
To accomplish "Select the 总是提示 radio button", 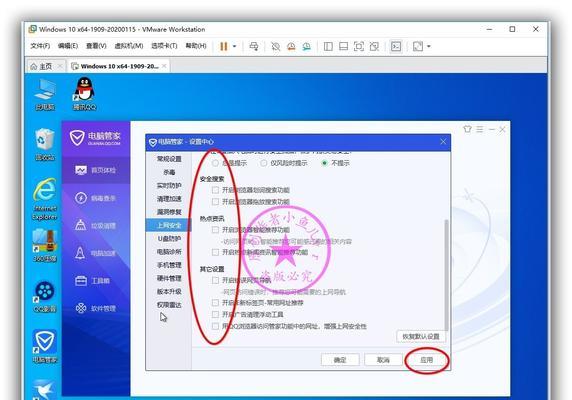I will [215, 163].
